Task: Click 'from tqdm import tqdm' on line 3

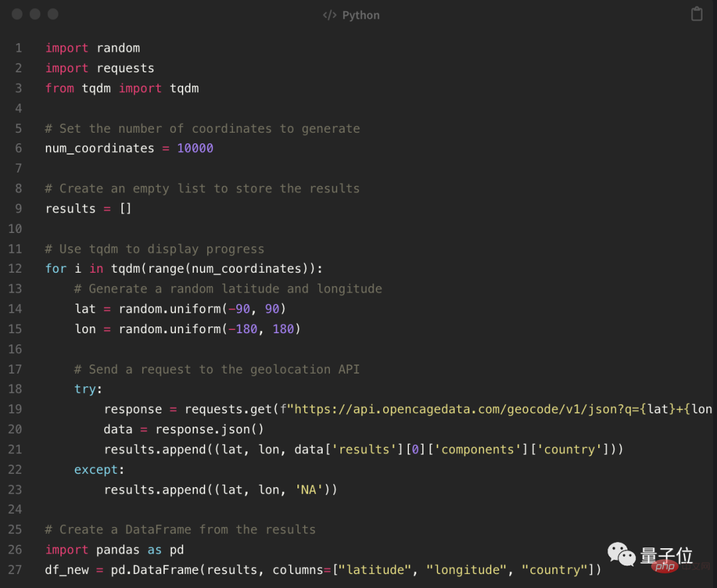Action: click(x=121, y=88)
